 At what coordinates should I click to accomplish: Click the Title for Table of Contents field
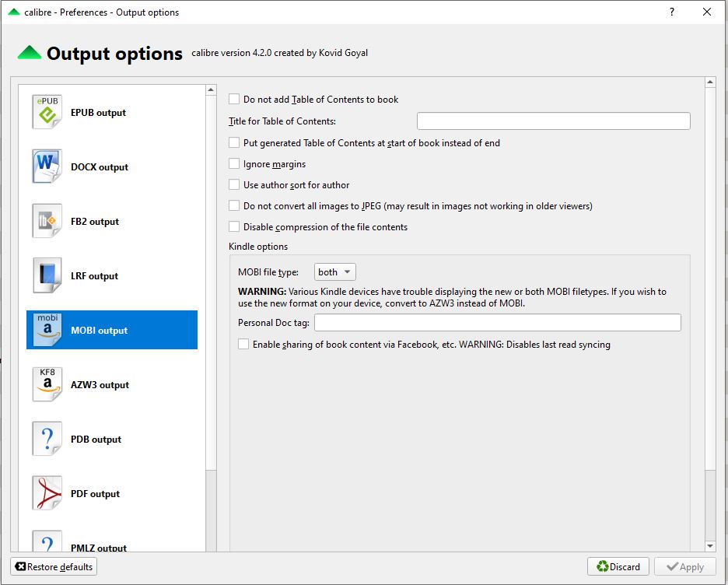(x=554, y=121)
